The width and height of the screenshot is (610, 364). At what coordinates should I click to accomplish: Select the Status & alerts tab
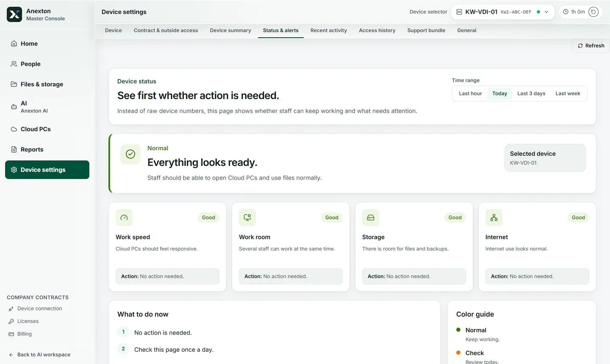[x=281, y=30]
